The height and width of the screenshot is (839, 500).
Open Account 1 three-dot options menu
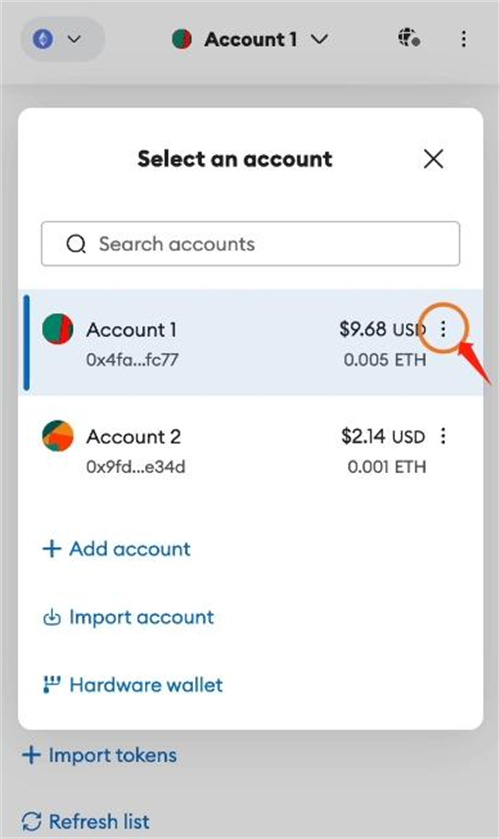click(443, 329)
